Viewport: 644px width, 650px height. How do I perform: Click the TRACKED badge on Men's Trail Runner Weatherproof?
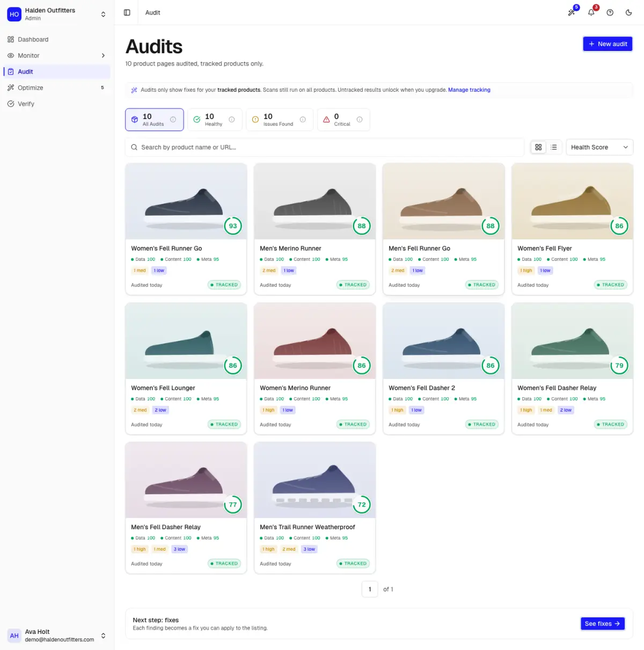pyautogui.click(x=353, y=564)
